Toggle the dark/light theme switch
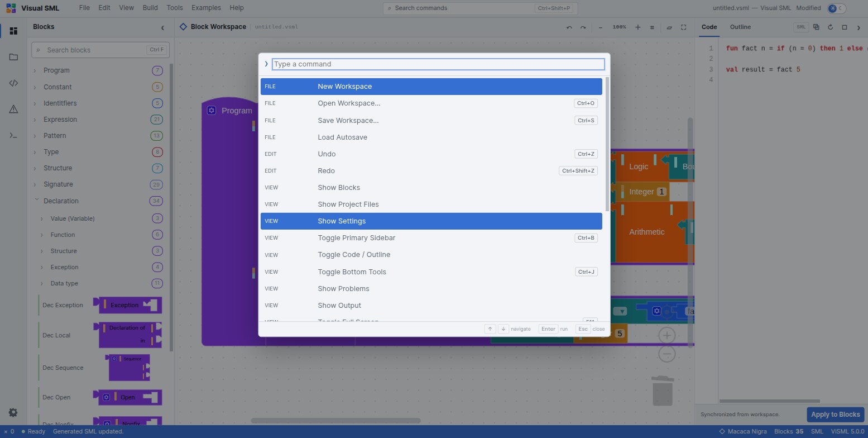The height and width of the screenshot is (438, 868). coord(837,8)
